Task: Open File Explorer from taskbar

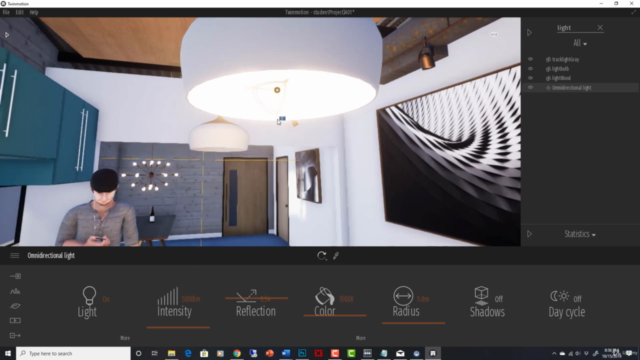Action: click(x=171, y=353)
